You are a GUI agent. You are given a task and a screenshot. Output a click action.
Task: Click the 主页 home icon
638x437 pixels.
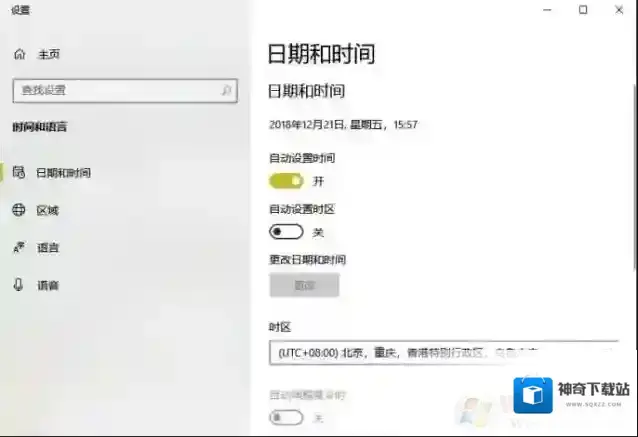(19, 54)
